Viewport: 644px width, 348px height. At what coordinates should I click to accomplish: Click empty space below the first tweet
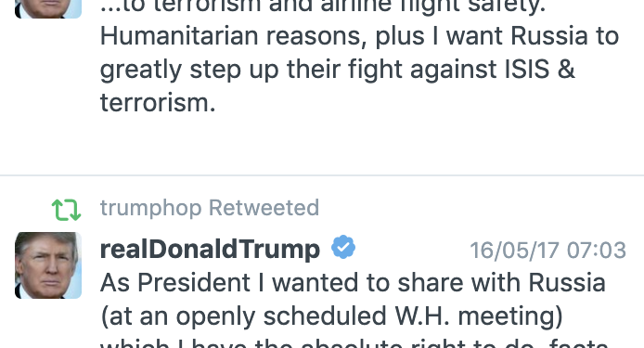[322, 144]
